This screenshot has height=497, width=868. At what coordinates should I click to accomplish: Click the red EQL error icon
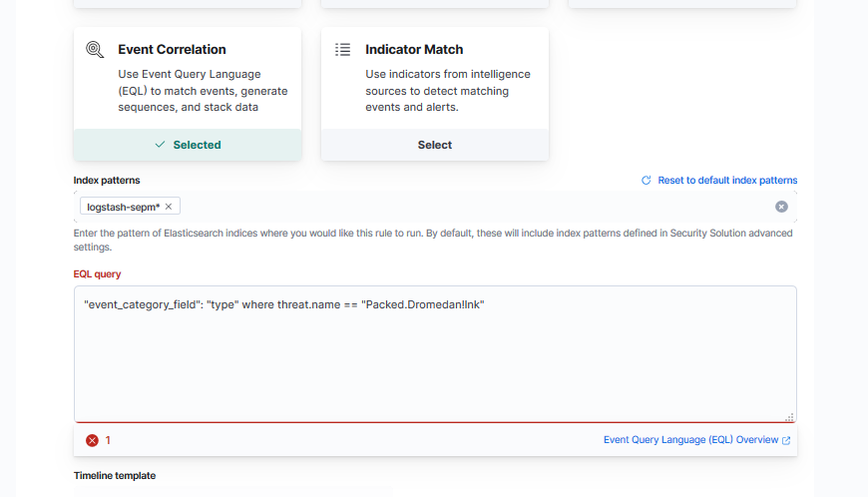coord(92,440)
